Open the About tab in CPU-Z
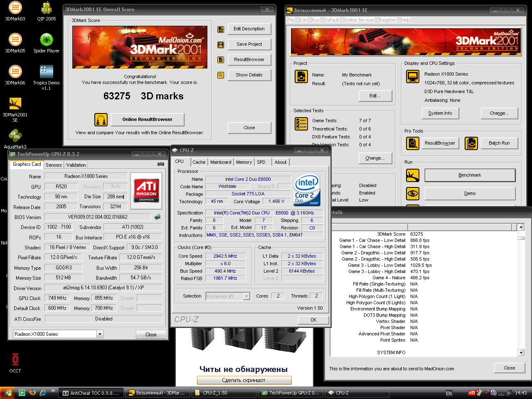The image size is (532, 399). tap(281, 162)
